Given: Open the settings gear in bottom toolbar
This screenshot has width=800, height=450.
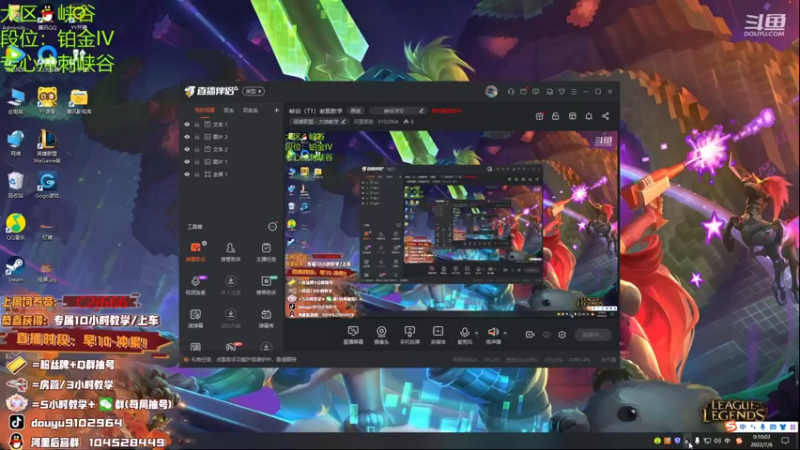Looking at the screenshot, I should click(562, 335).
